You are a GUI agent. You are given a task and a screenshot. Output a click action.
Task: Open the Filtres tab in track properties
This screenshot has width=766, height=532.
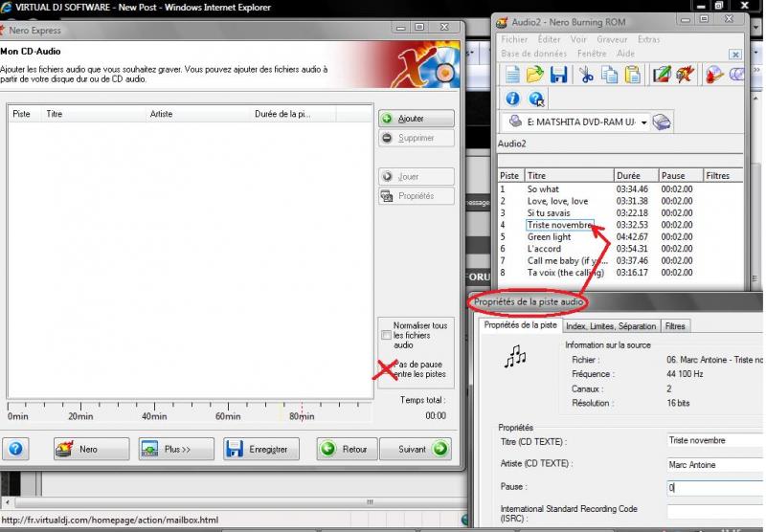675,326
